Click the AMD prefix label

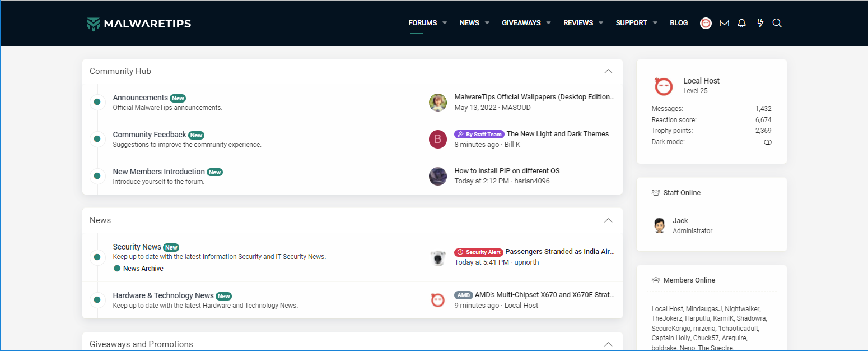464,295
